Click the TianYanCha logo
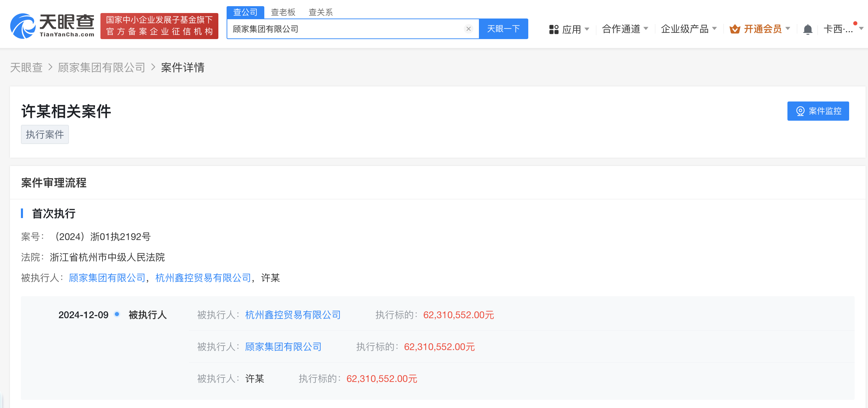Screen dimensions: 868x408 pyautogui.click(x=52, y=26)
